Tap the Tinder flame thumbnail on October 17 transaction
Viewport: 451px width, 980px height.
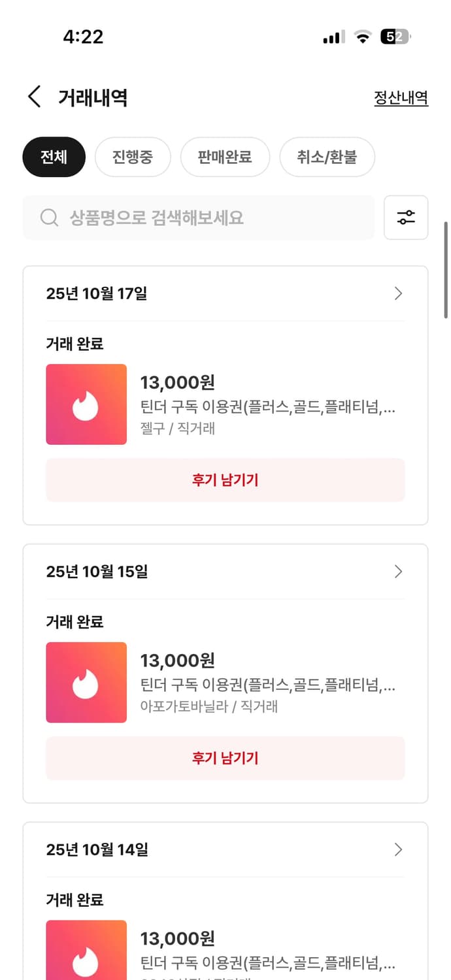coord(86,404)
